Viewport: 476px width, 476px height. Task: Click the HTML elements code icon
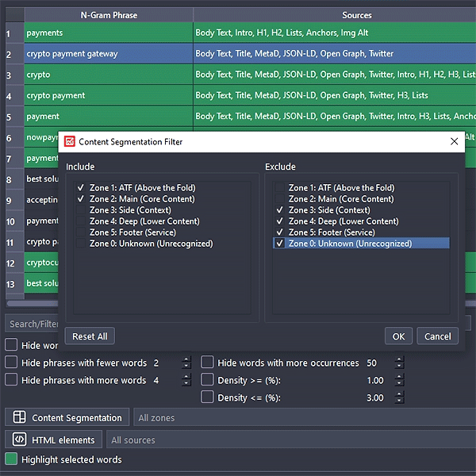[17, 440]
